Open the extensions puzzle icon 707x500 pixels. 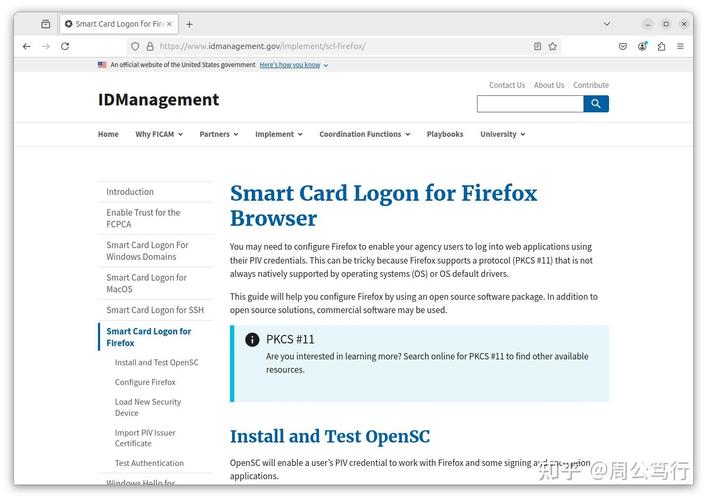coord(661,46)
